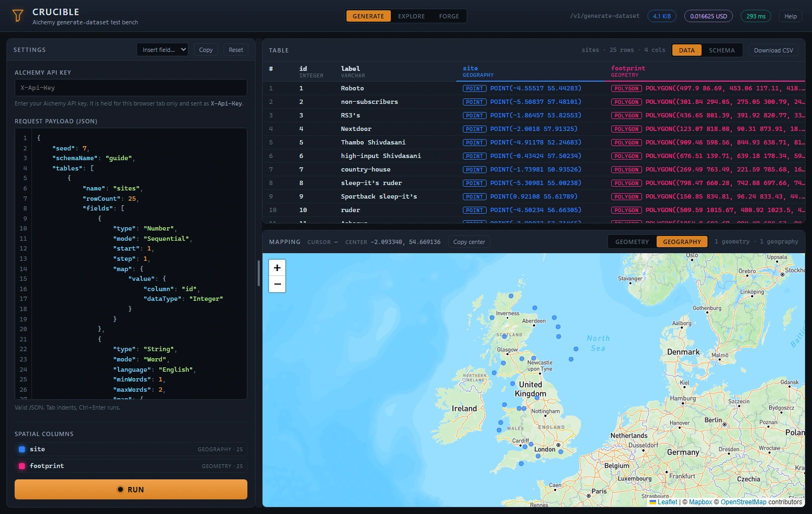Screen dimensions: 812x514
Task: Click the 4.1 KiB response size badge
Action: [x=662, y=16]
